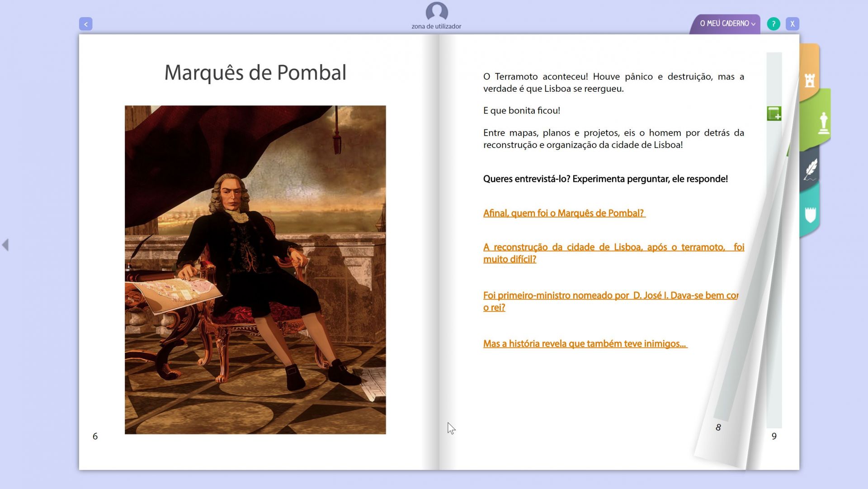This screenshot has height=489, width=868.
Task: Ask 'Afinal, quem foi o Marquês de Pombal?'
Action: [x=564, y=213]
